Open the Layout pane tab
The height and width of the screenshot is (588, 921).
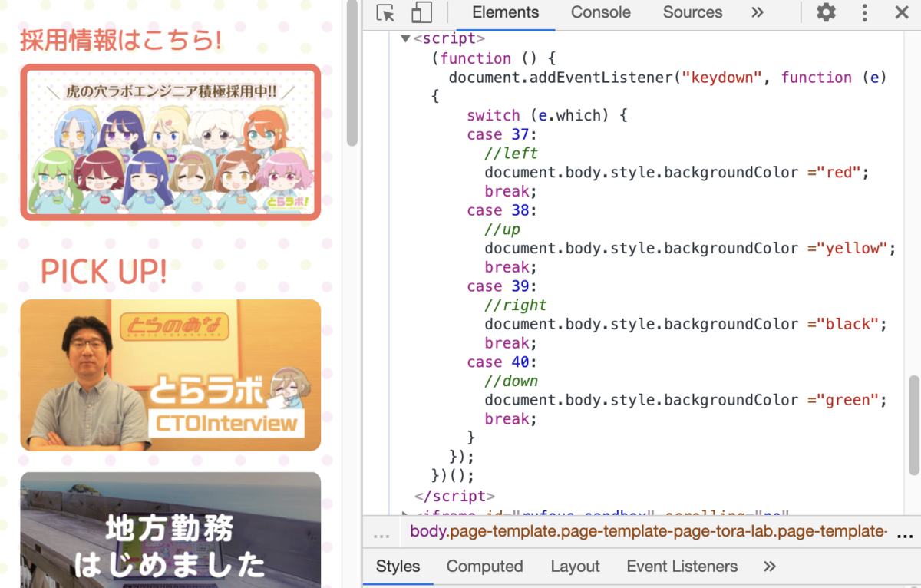575,567
